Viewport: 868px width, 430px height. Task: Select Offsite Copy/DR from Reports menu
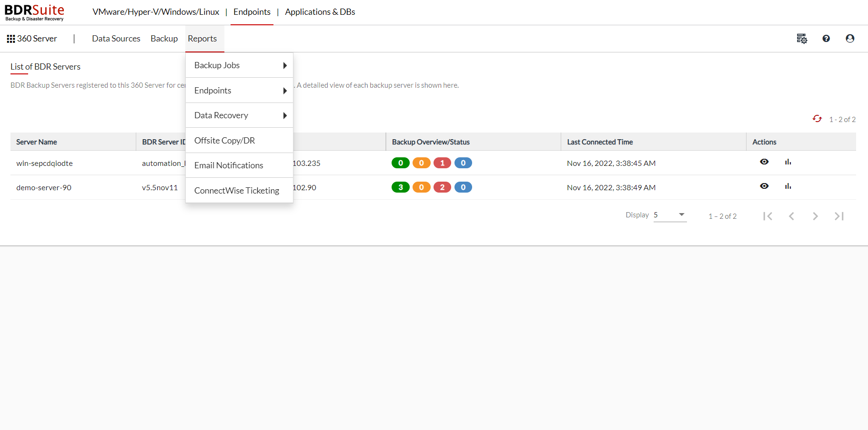(239, 140)
